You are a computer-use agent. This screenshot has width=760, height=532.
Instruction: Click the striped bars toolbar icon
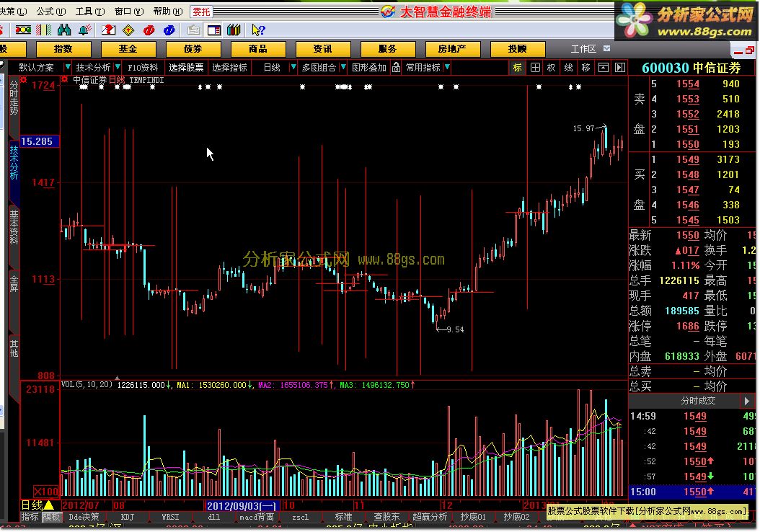tap(43, 30)
